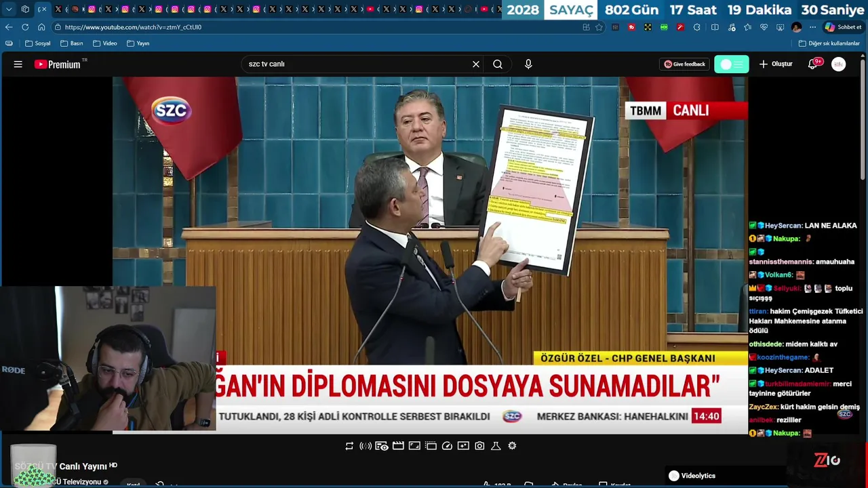
Task: Open the browser home page icon
Action: click(x=41, y=27)
